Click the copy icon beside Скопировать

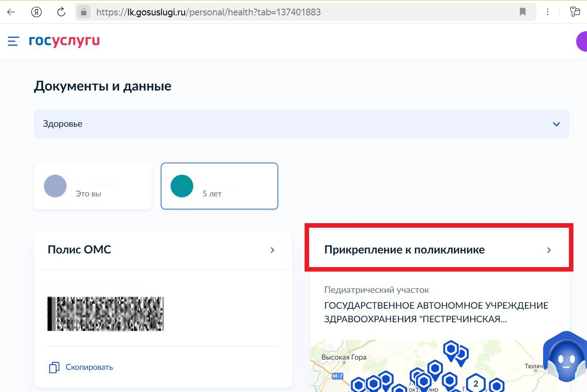pos(54,367)
